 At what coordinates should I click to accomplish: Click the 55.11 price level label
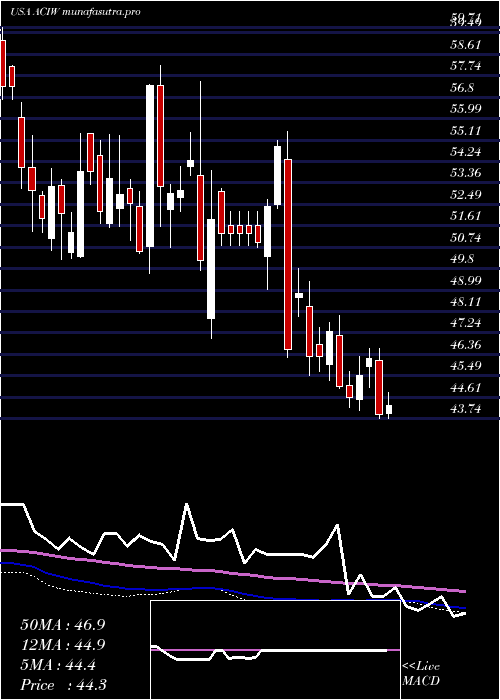coord(466,131)
